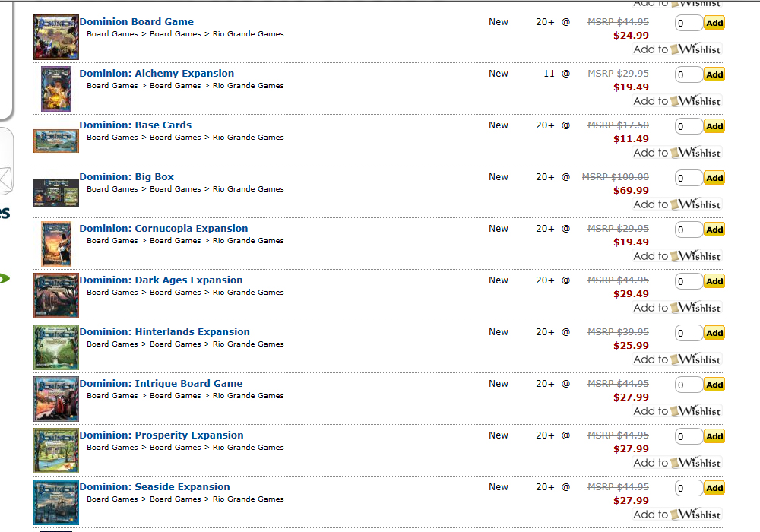Click Add button for Dominion: Big Box
This screenshot has width=760, height=532.
click(x=714, y=178)
